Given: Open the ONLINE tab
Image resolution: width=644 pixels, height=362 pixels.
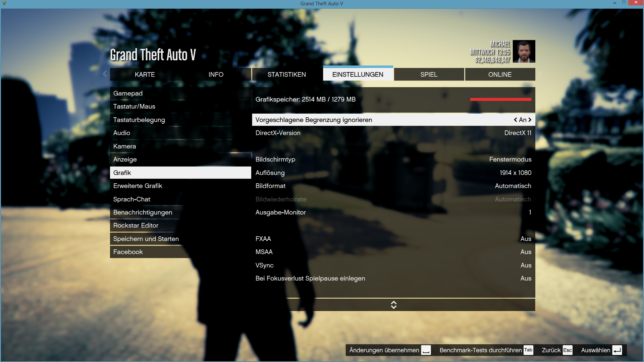Looking at the screenshot, I should coord(500,74).
